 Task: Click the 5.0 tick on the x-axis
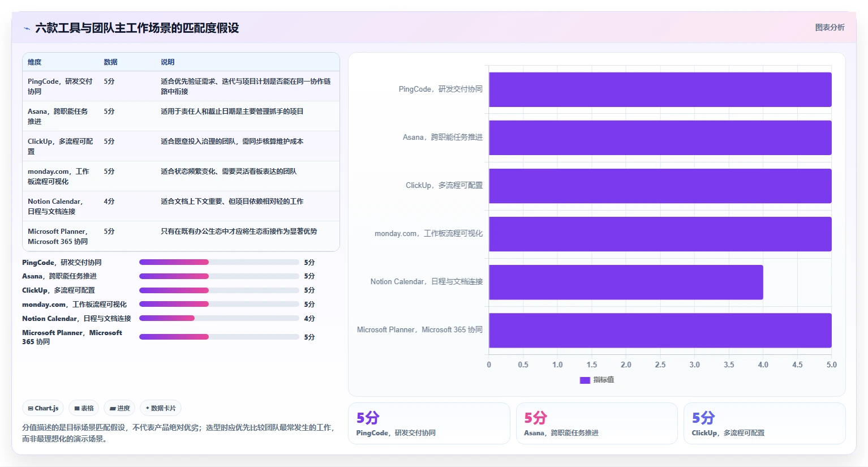(x=831, y=365)
